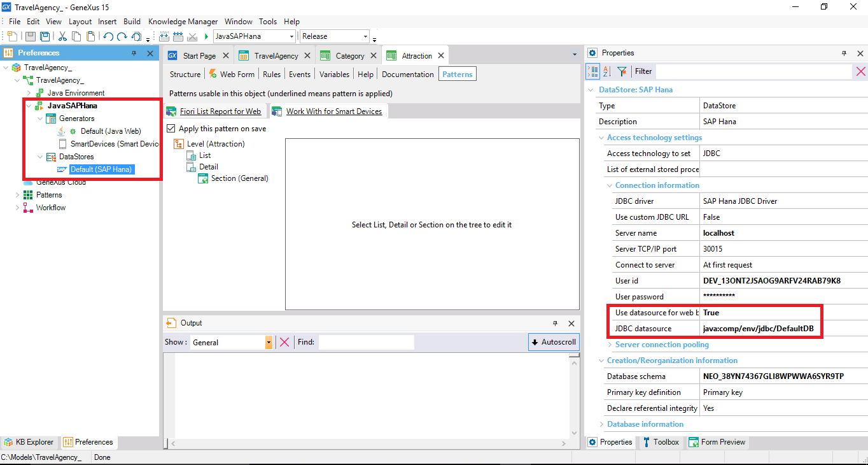868x465 pixels.
Task: Open the File menu
Action: (15, 22)
